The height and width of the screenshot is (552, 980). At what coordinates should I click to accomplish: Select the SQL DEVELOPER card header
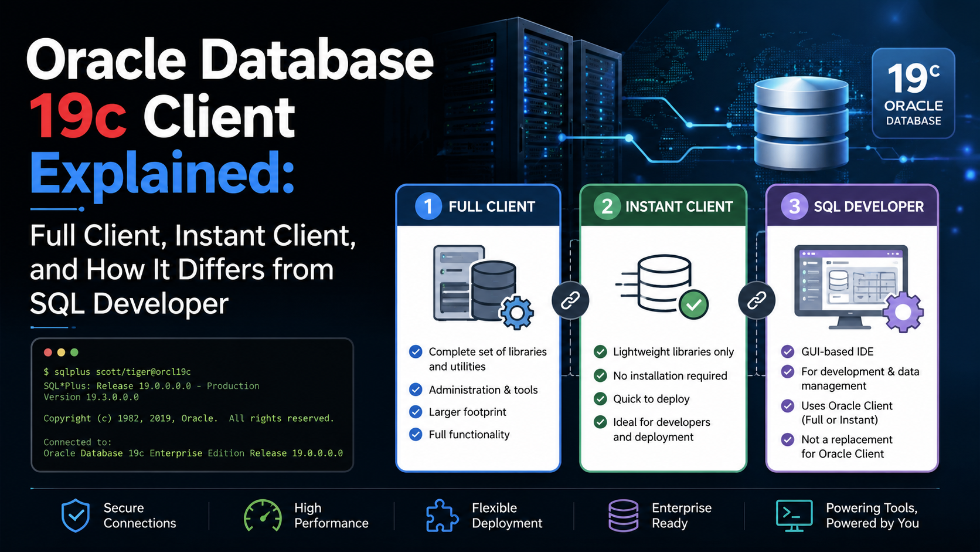point(852,206)
